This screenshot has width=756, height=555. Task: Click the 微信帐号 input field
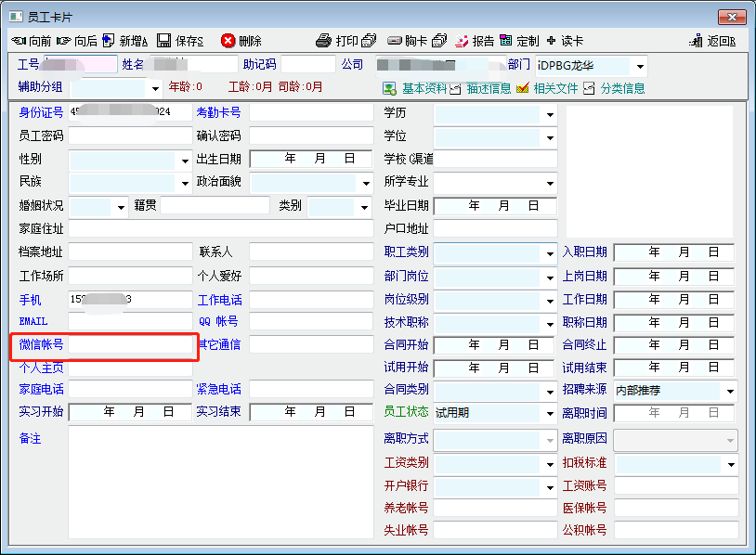point(130,345)
